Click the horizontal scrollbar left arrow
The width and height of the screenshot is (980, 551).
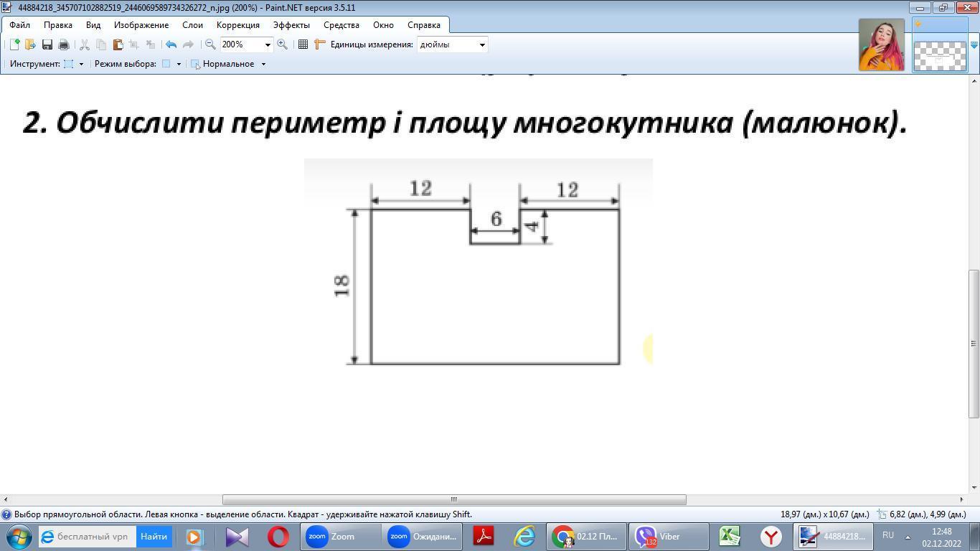[6, 499]
